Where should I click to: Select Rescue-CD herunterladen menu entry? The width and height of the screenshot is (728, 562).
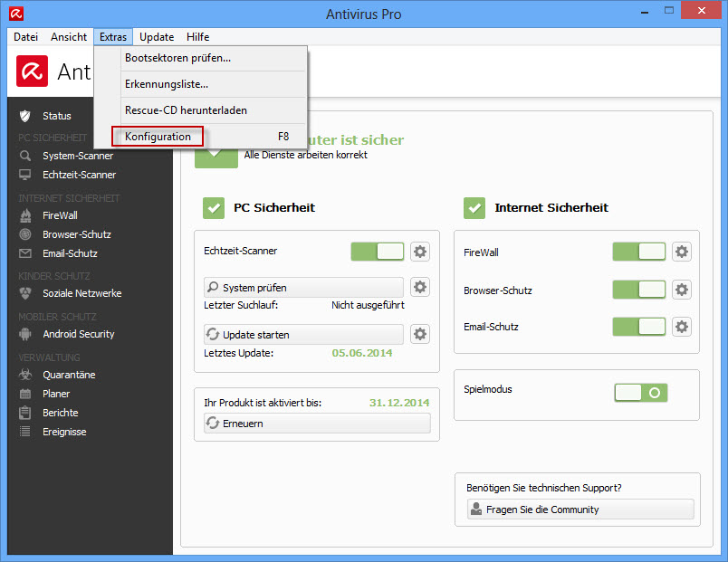point(201,110)
